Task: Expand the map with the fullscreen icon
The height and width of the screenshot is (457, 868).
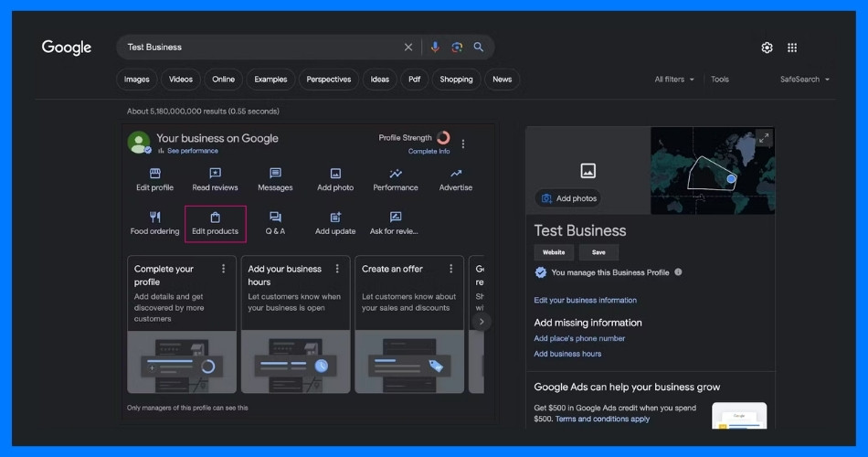Action: [763, 138]
